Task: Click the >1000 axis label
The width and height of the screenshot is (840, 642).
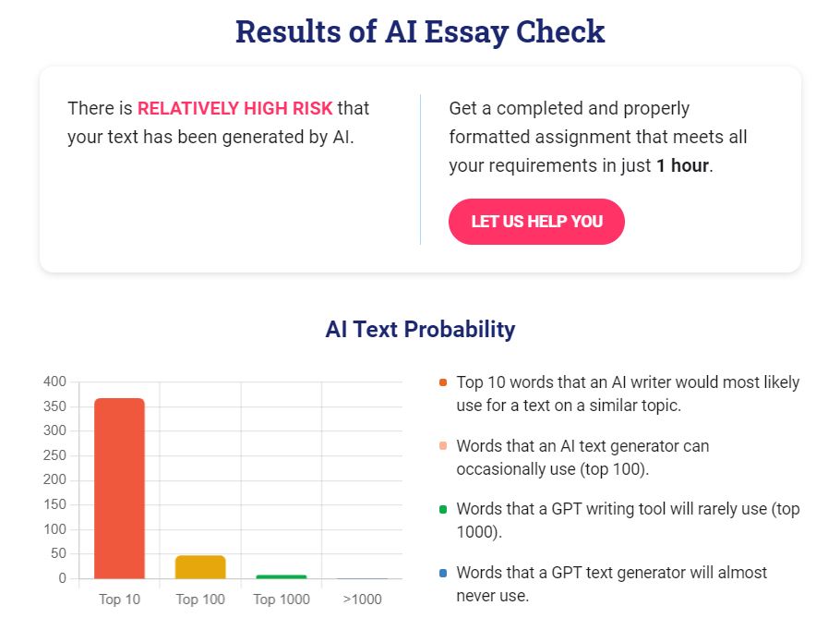Action: [362, 600]
